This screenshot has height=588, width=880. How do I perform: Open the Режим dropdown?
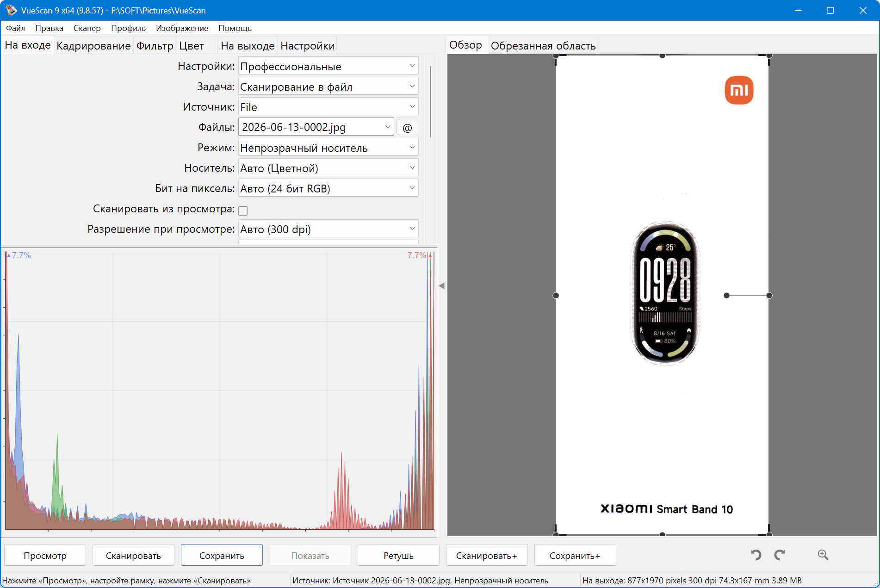click(x=328, y=148)
